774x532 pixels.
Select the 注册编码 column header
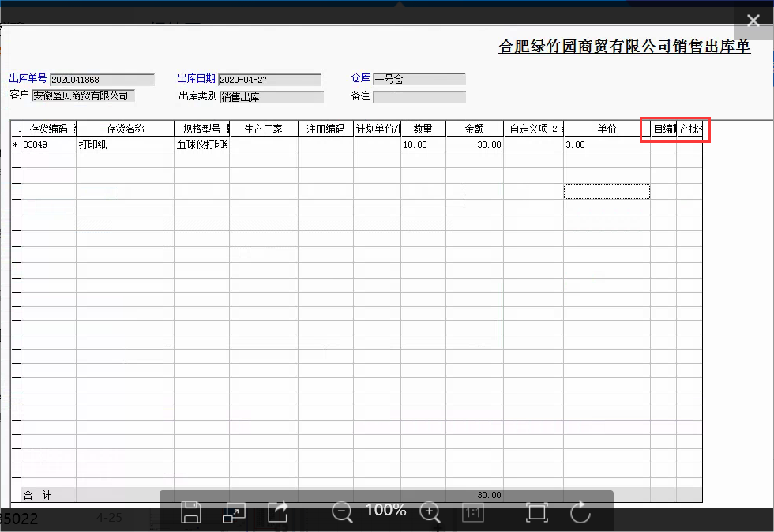point(325,129)
